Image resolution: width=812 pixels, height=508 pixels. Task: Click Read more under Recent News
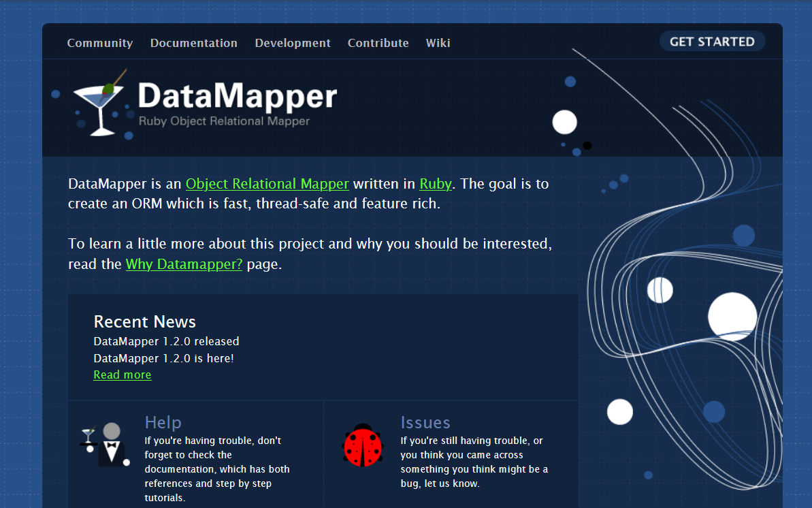(x=122, y=375)
